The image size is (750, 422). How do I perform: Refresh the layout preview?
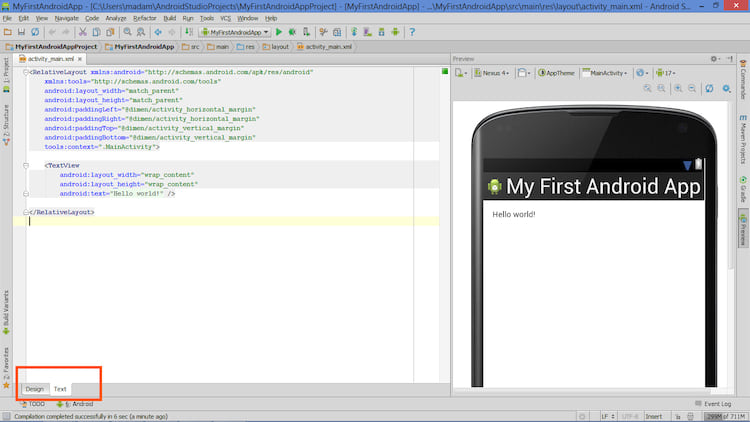coord(709,89)
